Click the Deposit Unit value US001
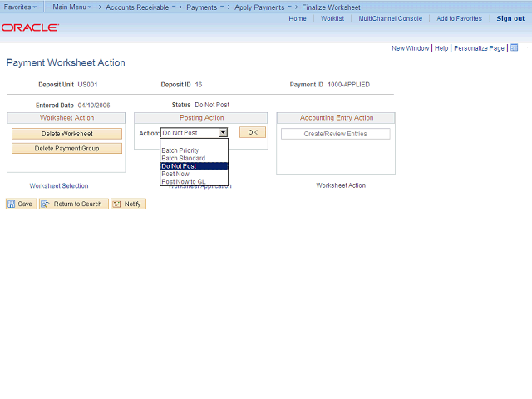Screen dimensions: 532x399 click(87, 85)
